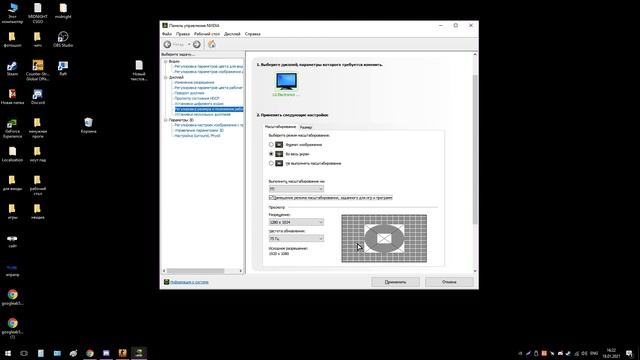Viewport: 640px width, 360px height.
Task: Select 'Установка нескольких дисплеев' tree item
Action: point(202,114)
